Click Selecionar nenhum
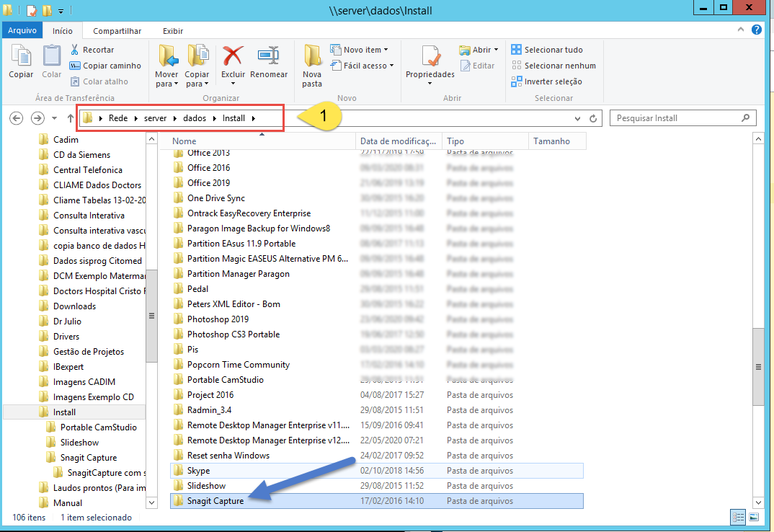Screen dimensions: 774x532 (x=553, y=66)
